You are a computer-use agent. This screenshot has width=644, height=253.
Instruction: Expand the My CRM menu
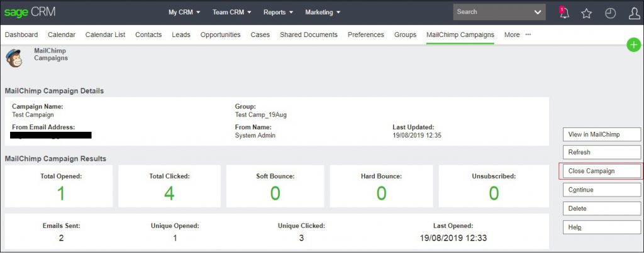point(184,13)
